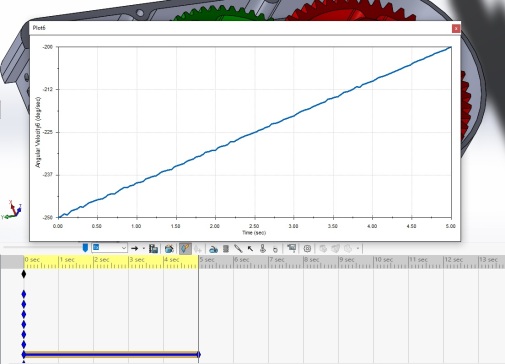Toggle the highlighted AutoKey button
Viewport: 505px width, 364px height.
pos(185,248)
